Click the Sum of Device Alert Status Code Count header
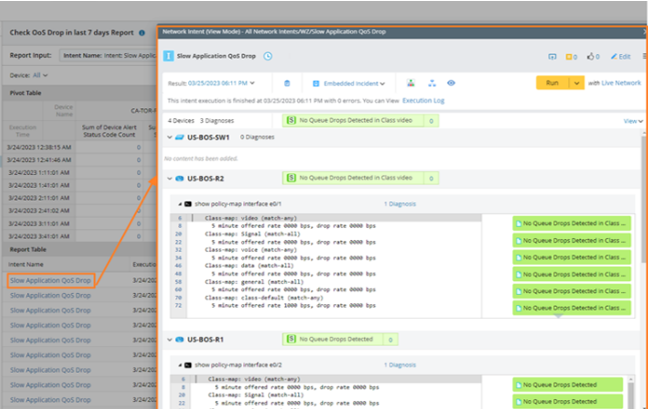 tap(109, 131)
